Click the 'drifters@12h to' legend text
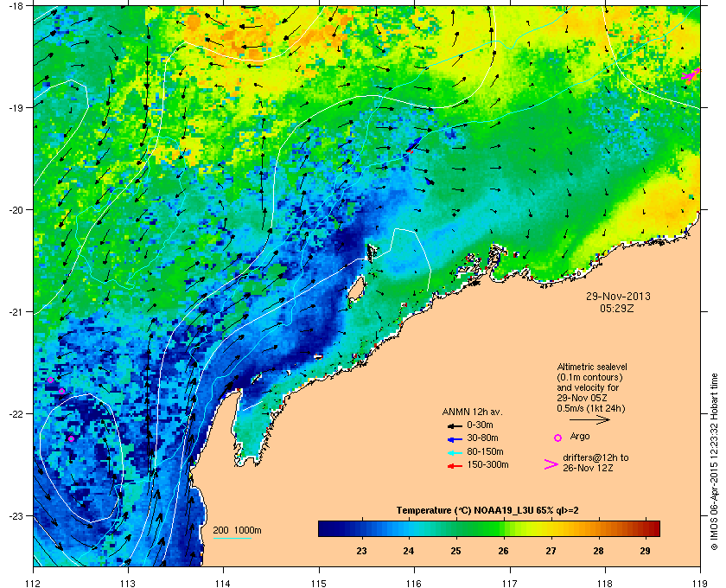Screen dimensions: 726x588 [595, 457]
